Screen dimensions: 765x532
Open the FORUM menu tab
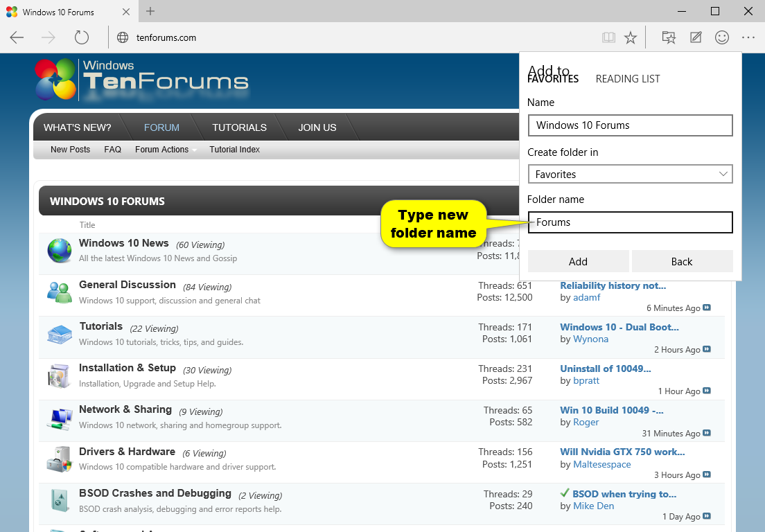(x=161, y=127)
